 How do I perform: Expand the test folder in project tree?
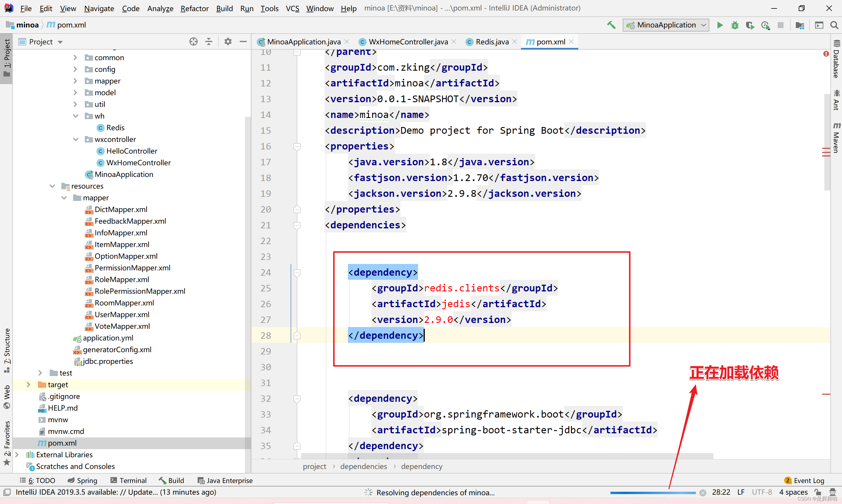[x=40, y=373]
